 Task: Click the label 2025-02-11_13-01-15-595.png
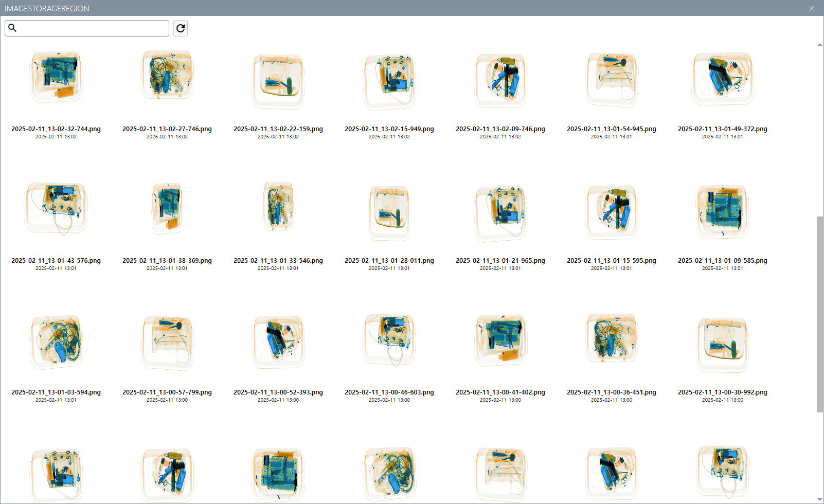[x=612, y=261]
